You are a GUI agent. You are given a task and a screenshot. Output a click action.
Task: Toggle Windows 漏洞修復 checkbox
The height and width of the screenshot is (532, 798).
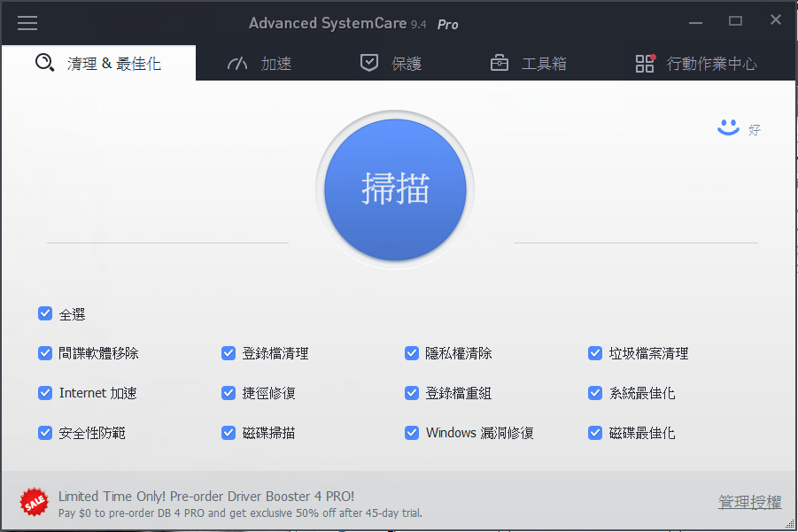[x=412, y=433]
